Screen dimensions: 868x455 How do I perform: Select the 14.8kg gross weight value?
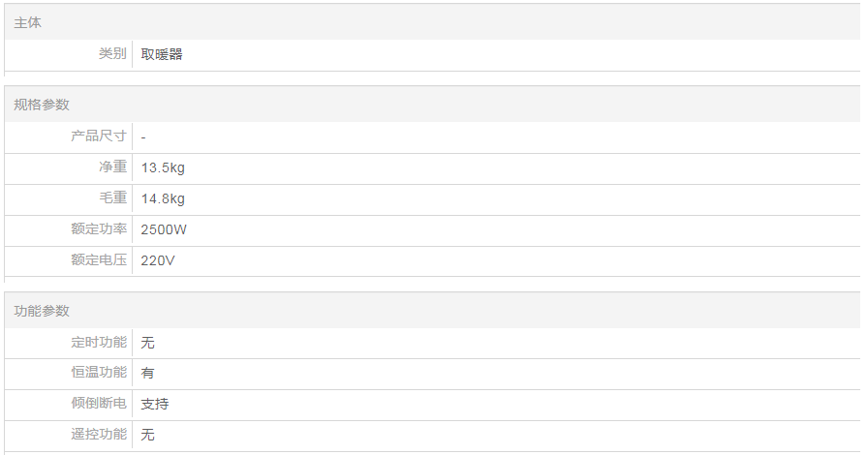tap(163, 199)
